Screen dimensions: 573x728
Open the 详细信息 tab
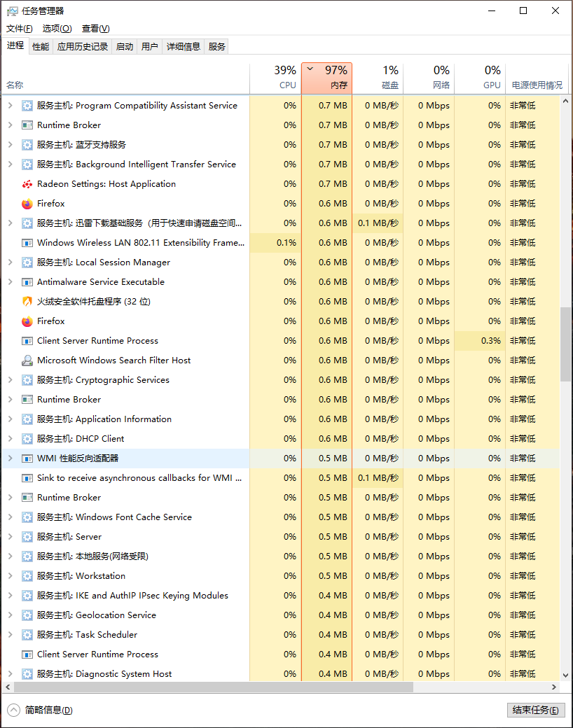(183, 47)
